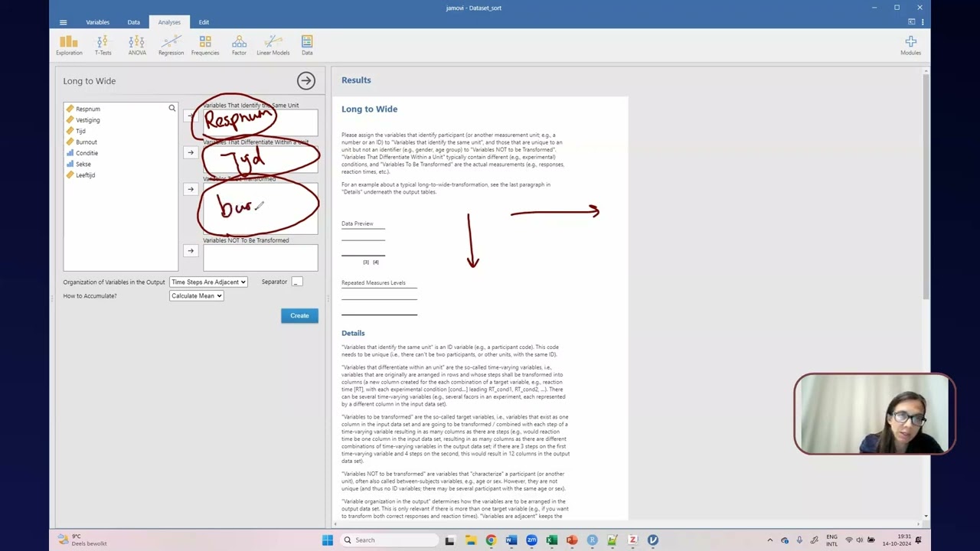Screen dimensions: 980x551
Task: Open Zoom from the taskbar
Action: [x=531, y=540]
